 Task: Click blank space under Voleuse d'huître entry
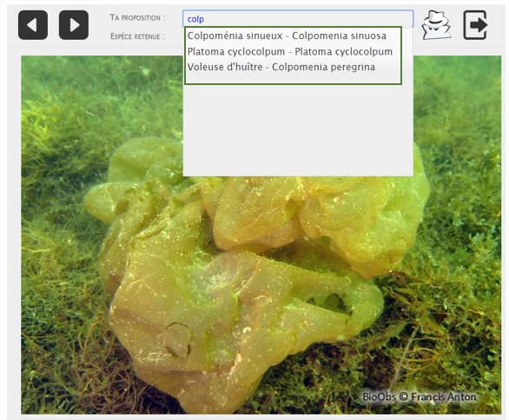click(293, 78)
